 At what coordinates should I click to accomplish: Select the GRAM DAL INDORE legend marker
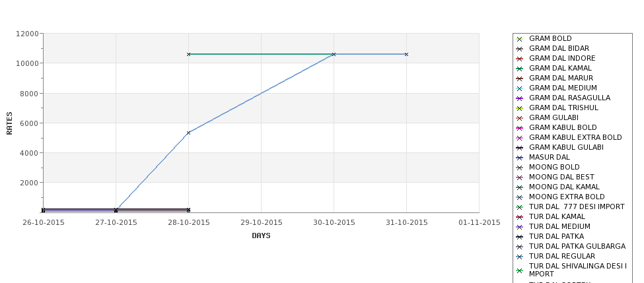pos(519,59)
